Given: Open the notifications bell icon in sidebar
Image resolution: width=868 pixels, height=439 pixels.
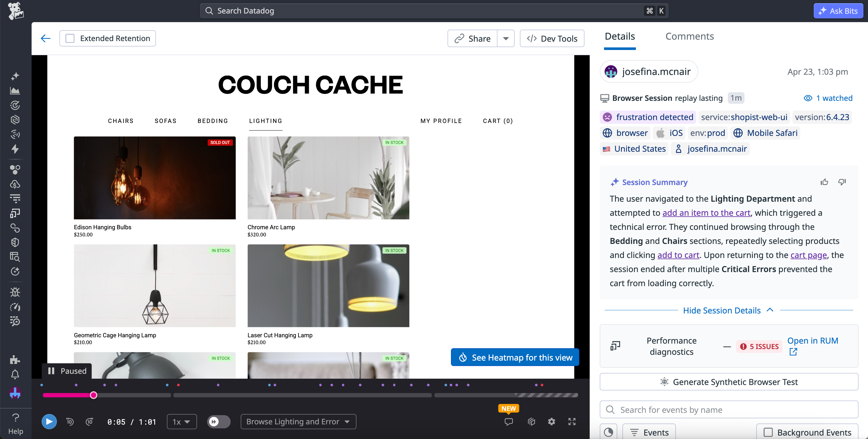Looking at the screenshot, I should pos(15,374).
